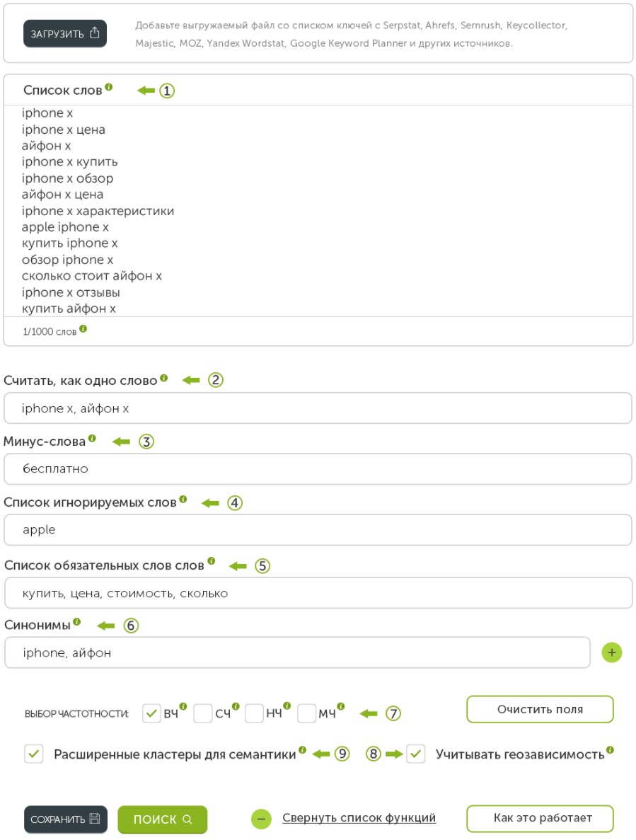Click the green minus collapse icon

261,819
